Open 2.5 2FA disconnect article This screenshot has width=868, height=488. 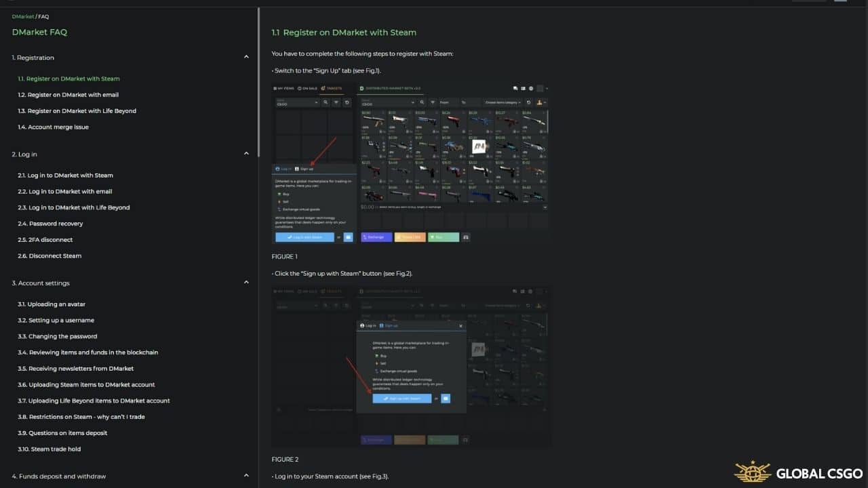[x=45, y=240]
